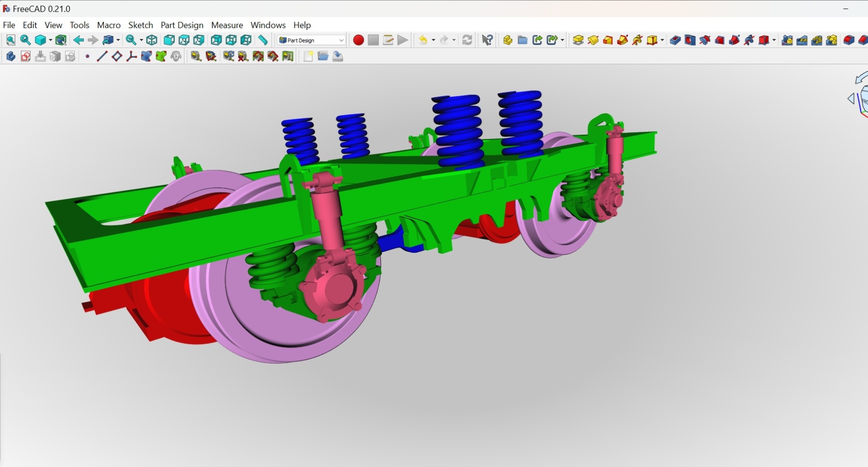The height and width of the screenshot is (467, 868).
Task: Open the View menu
Action: (x=54, y=25)
